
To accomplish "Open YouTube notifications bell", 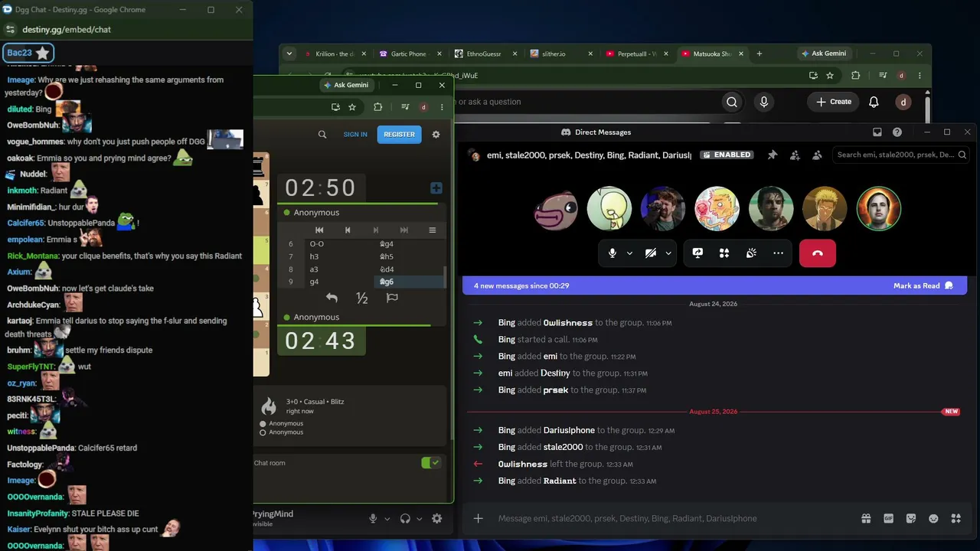I will coord(874,102).
